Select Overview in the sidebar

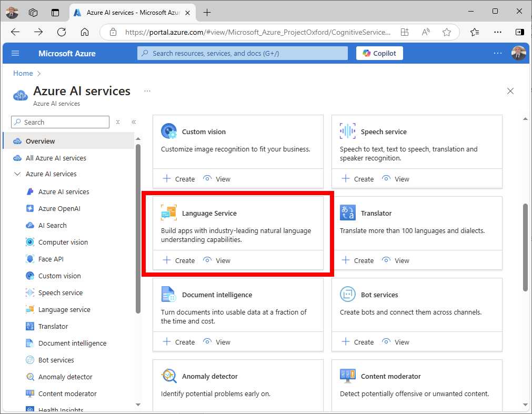tap(68, 141)
